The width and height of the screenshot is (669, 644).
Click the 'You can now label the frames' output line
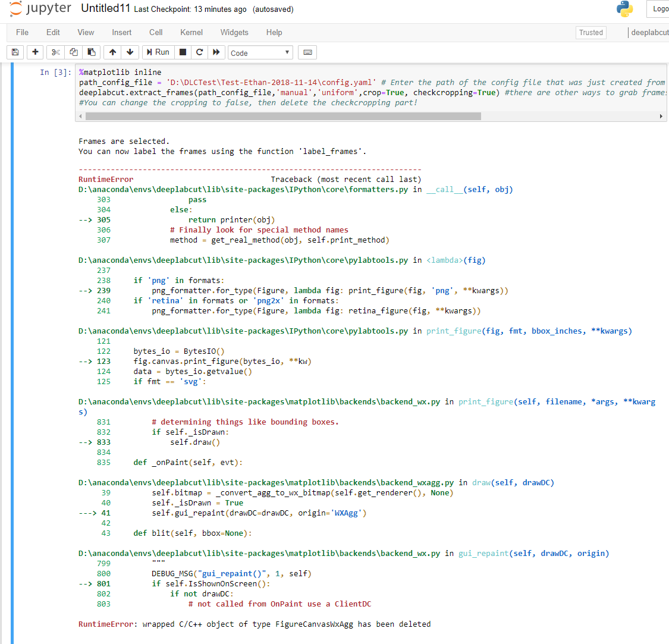[222, 152]
